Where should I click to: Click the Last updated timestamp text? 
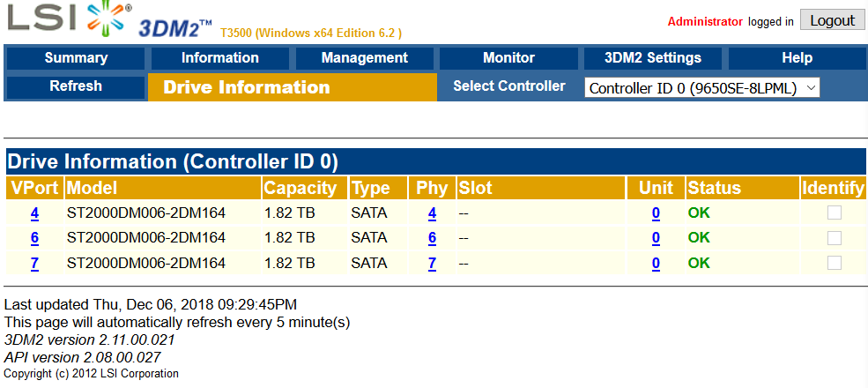151,305
